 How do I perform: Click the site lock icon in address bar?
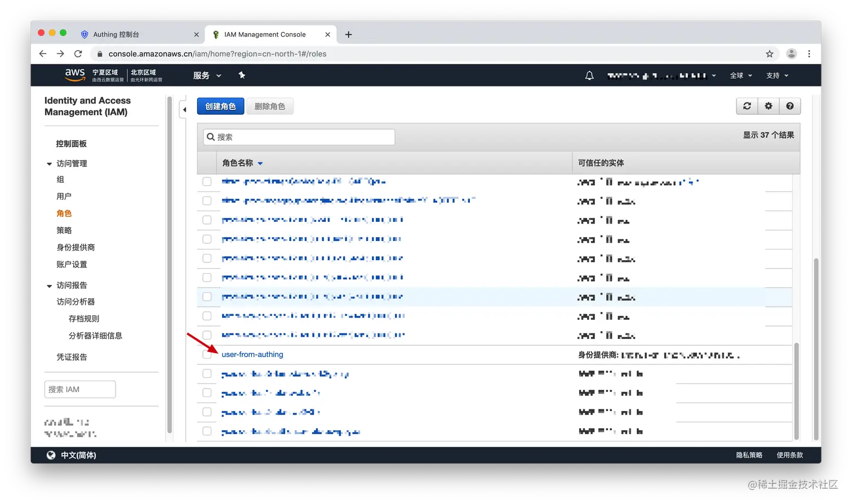coord(100,54)
